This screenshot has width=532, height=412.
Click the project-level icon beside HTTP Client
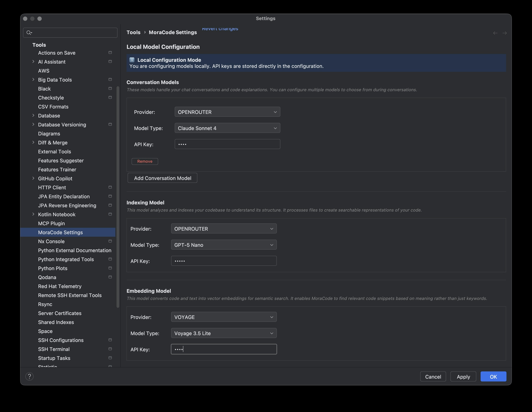[110, 187]
